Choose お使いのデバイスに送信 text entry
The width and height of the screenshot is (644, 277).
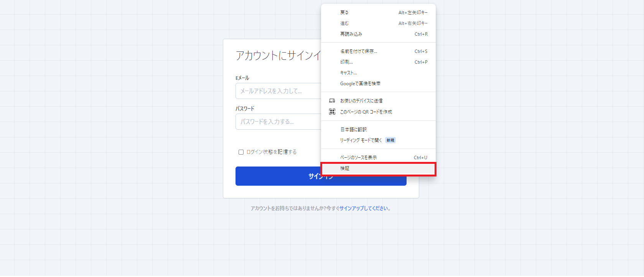[361, 101]
